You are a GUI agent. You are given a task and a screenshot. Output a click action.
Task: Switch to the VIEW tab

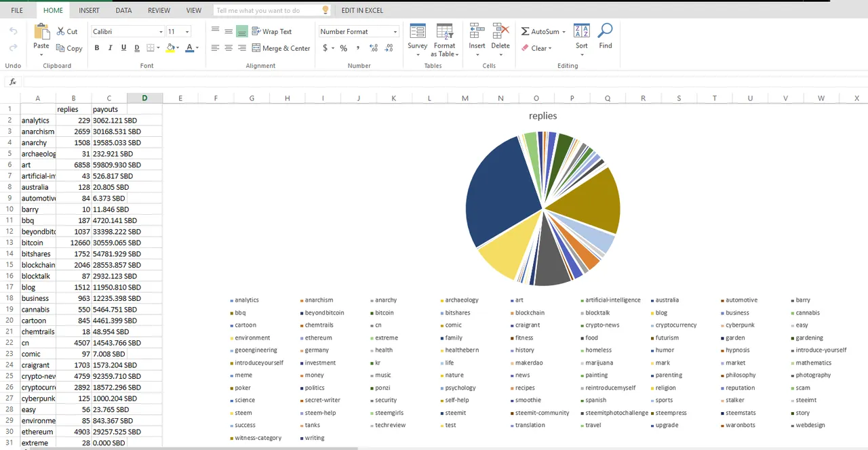(194, 10)
